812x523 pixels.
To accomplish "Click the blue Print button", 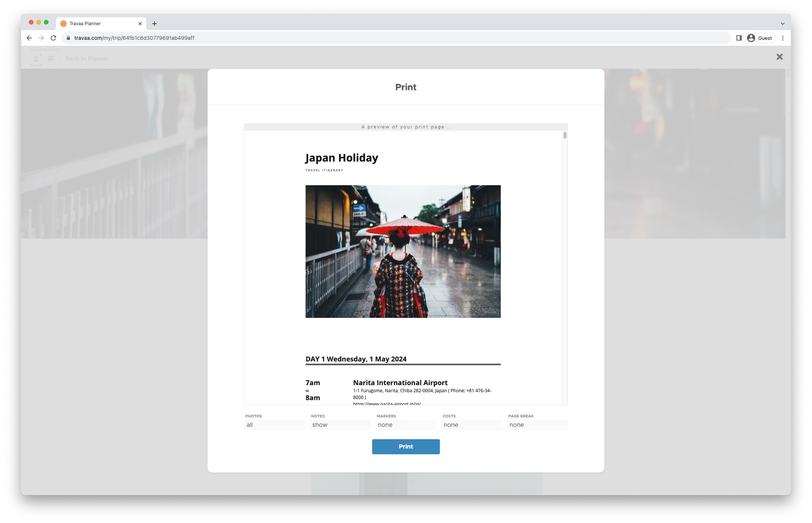I will tap(406, 447).
